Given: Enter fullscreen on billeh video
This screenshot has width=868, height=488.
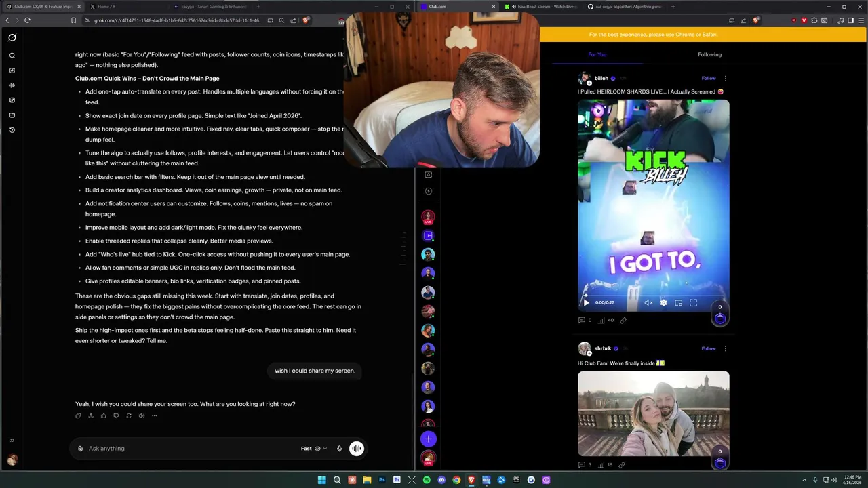Looking at the screenshot, I should pos(693,303).
